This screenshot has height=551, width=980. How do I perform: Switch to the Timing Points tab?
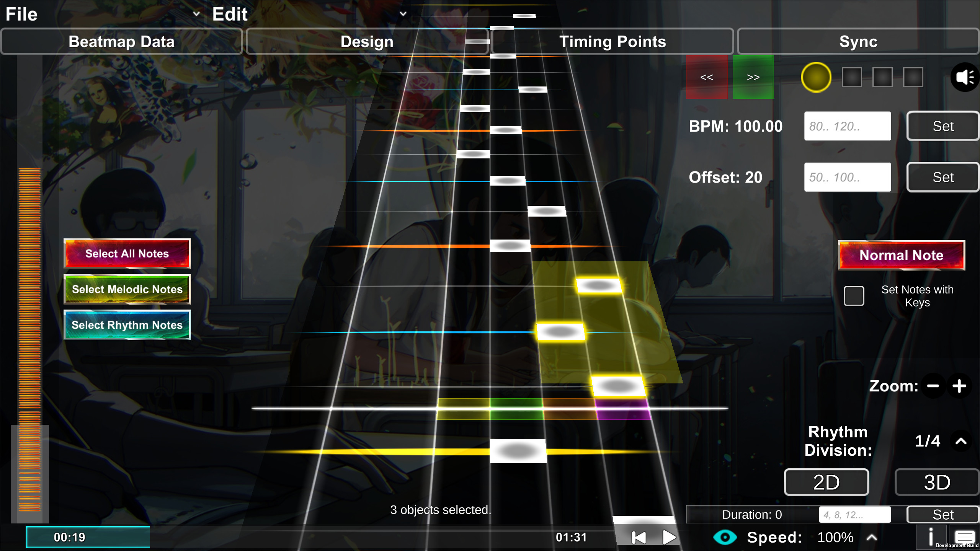pyautogui.click(x=612, y=41)
